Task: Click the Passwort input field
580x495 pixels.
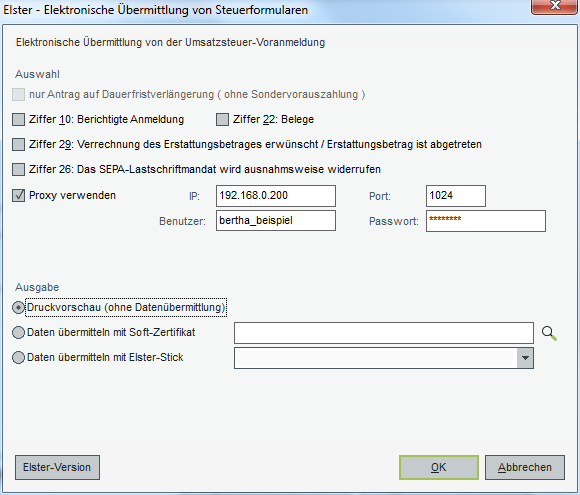Action: click(486, 221)
